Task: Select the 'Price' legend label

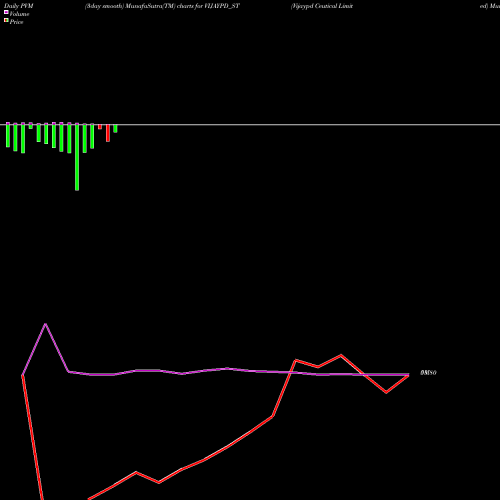Action: click(x=17, y=22)
